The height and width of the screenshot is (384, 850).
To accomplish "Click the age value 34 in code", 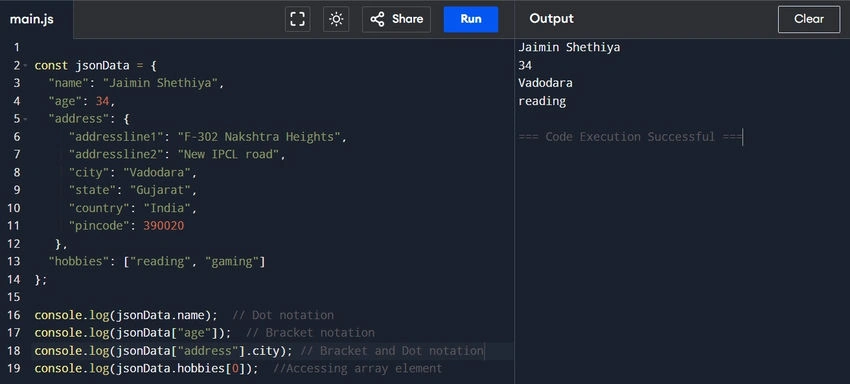I will (102, 101).
